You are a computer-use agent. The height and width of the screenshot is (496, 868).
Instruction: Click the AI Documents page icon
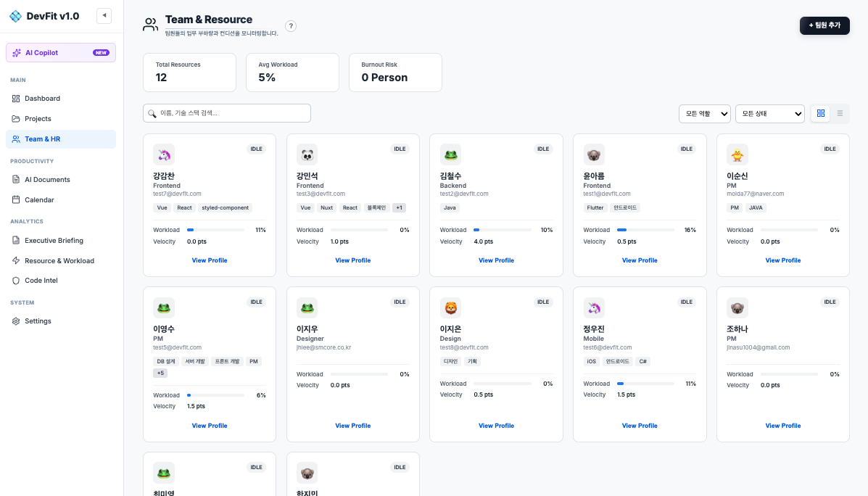tap(17, 179)
